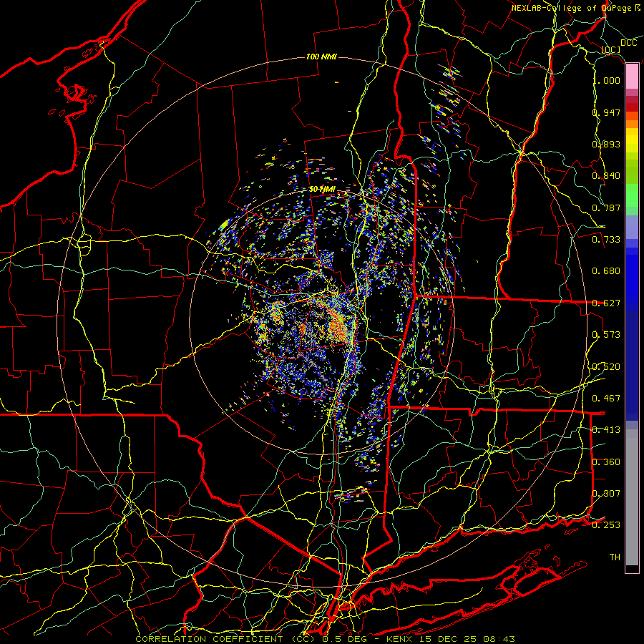This screenshot has width=644, height=644.
Task: Click the 0.627 color scale value
Action: 606,303
